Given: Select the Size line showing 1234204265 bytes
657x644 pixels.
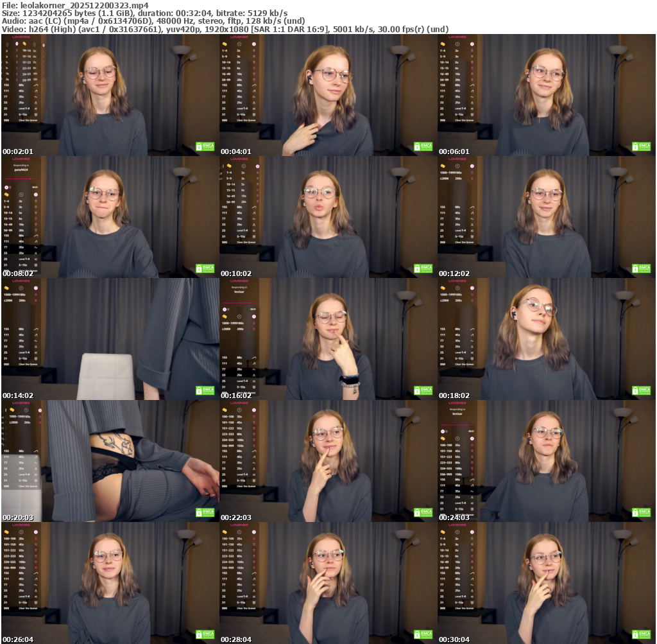Looking at the screenshot, I should (x=144, y=13).
